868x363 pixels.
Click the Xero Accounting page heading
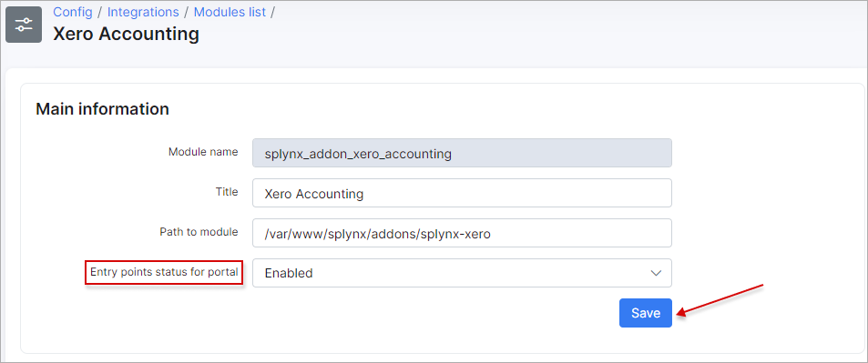[x=127, y=34]
